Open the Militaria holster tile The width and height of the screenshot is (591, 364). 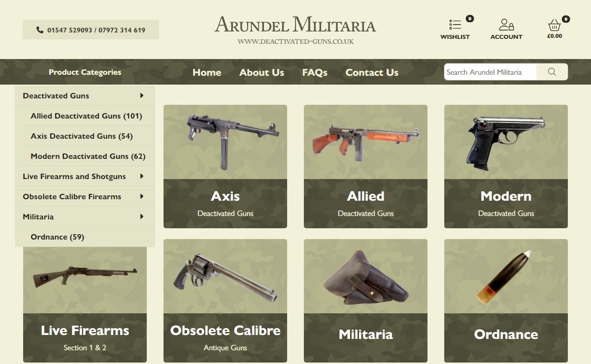click(365, 301)
